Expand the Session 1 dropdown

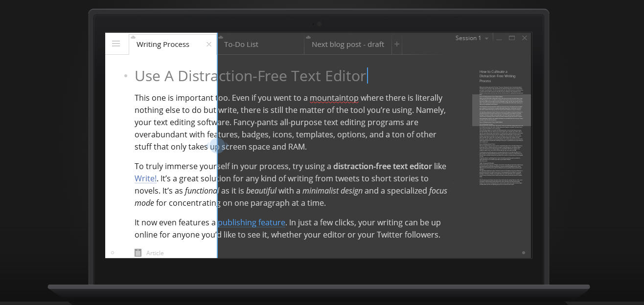click(x=486, y=39)
